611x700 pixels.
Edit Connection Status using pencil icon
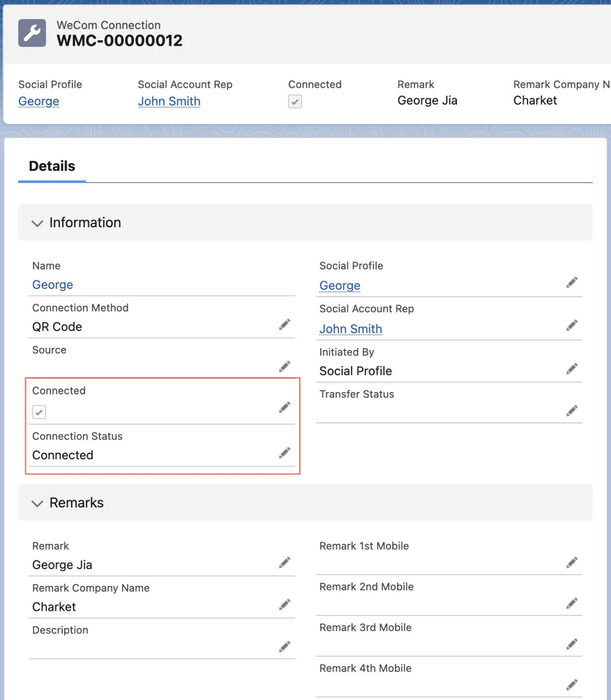pos(284,453)
